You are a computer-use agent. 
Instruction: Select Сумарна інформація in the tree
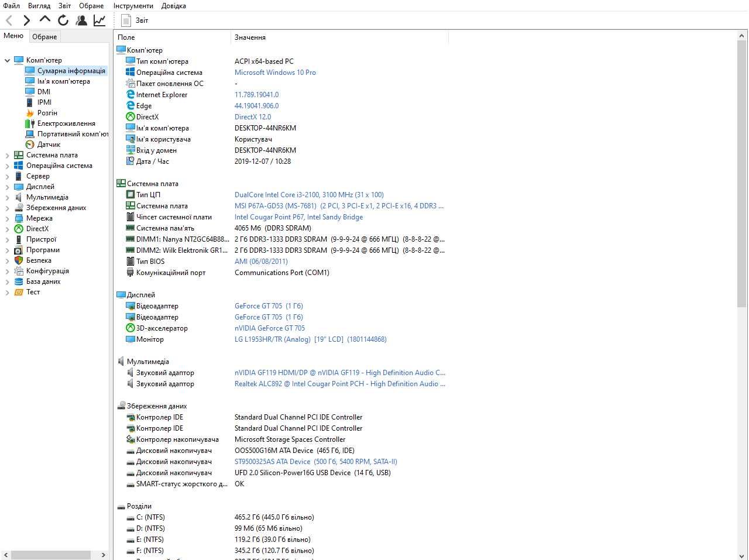(71, 71)
